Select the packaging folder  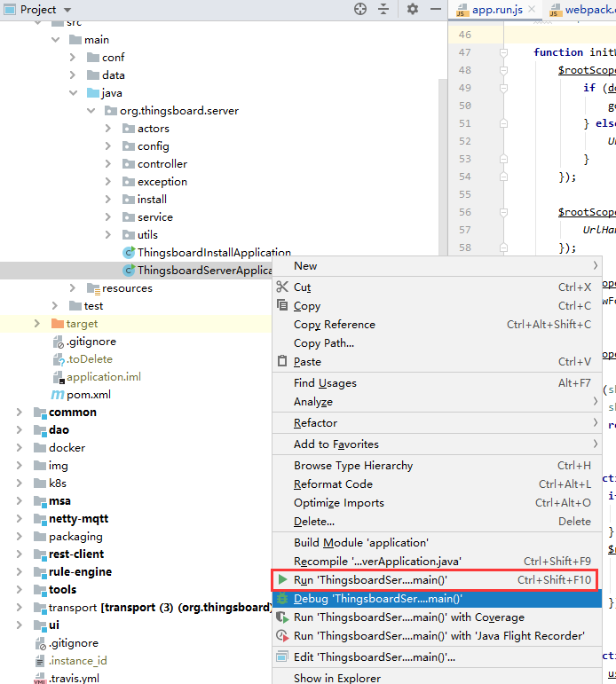[x=75, y=537]
